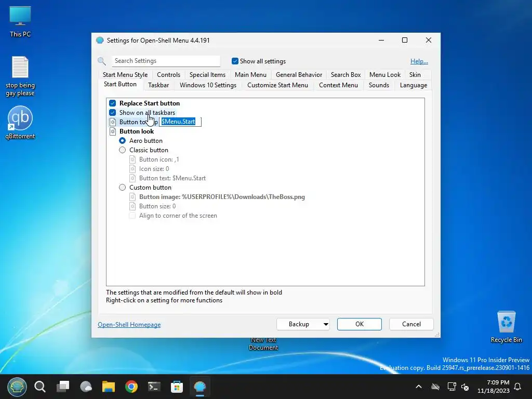Screen dimensions: 532x399
Task: Select Classic button radio option
Action: pos(122,150)
